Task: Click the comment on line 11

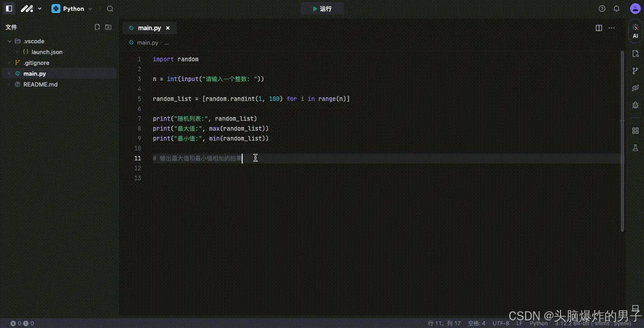Action: pos(198,158)
